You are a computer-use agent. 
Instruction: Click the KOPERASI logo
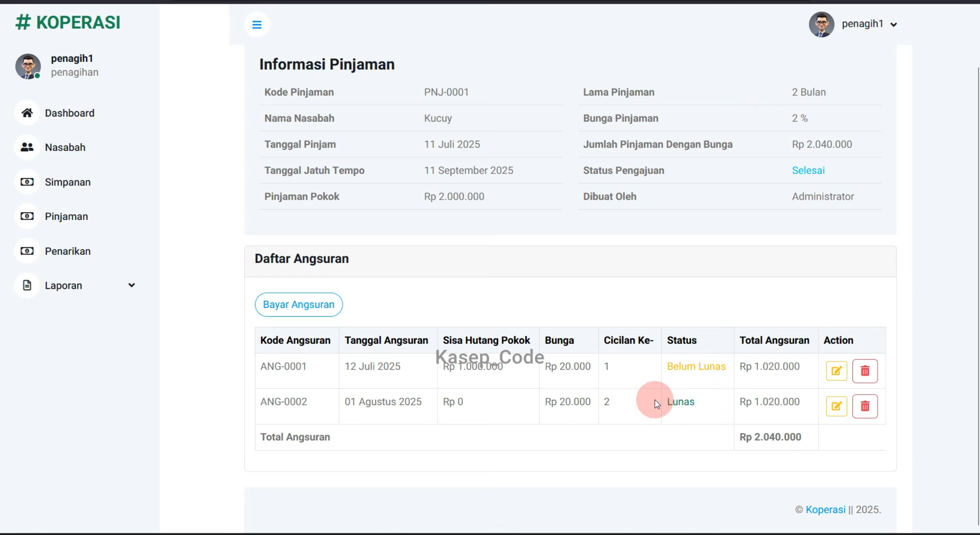point(68,22)
